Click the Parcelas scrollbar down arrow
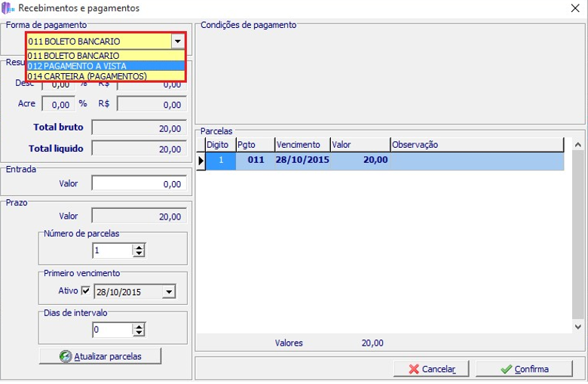Image resolution: width=588 pixels, height=384 pixels. click(578, 327)
